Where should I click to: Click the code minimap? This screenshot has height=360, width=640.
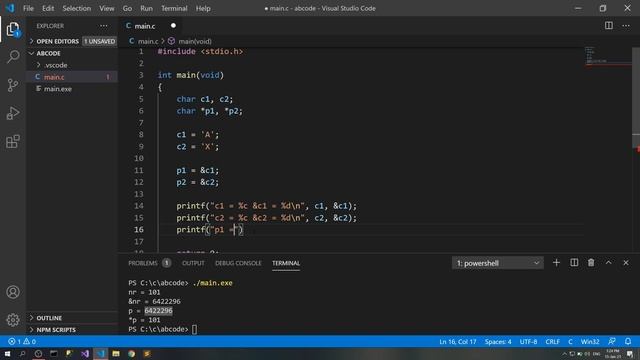coord(607,56)
